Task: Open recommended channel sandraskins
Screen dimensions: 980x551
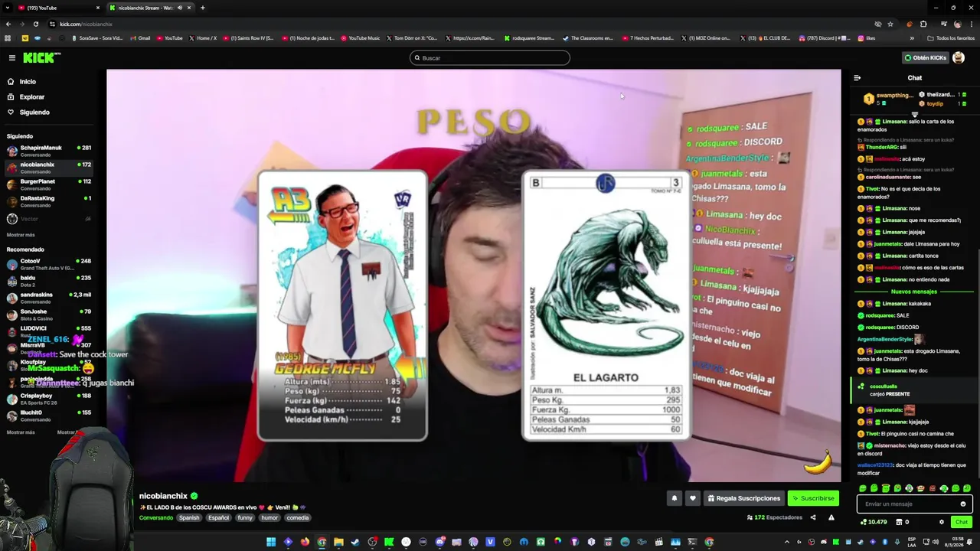Action: [47, 298]
